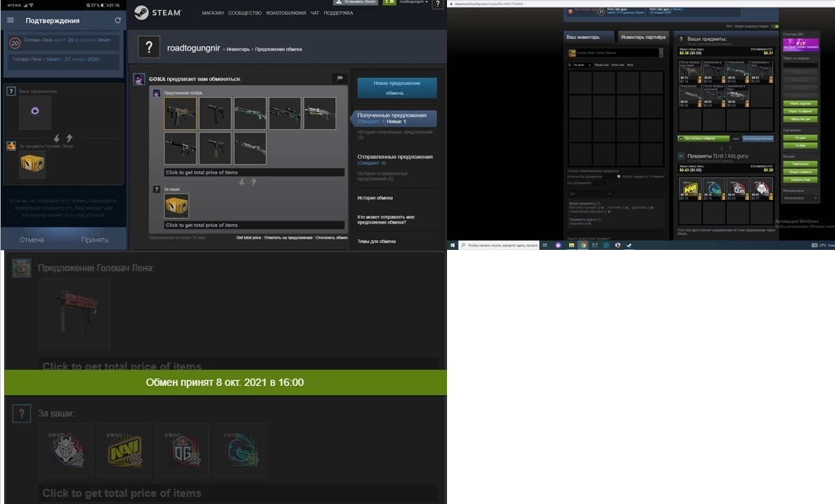
Task: Click NAVI sticker in partner items
Action: coord(690,189)
